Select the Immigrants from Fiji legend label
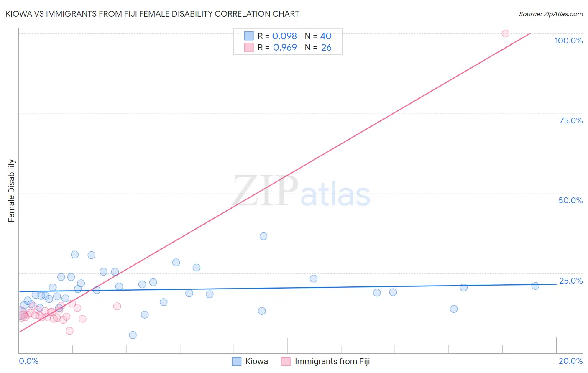 pyautogui.click(x=332, y=361)
